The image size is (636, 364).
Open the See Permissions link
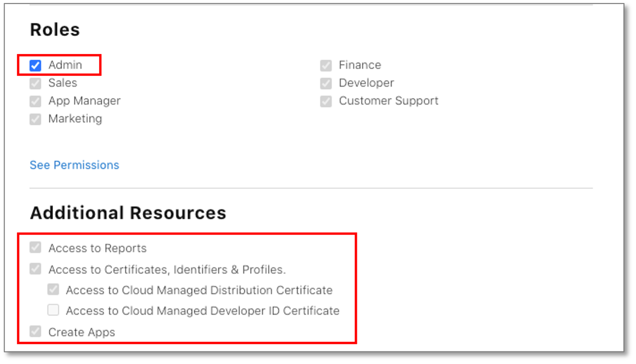(74, 165)
